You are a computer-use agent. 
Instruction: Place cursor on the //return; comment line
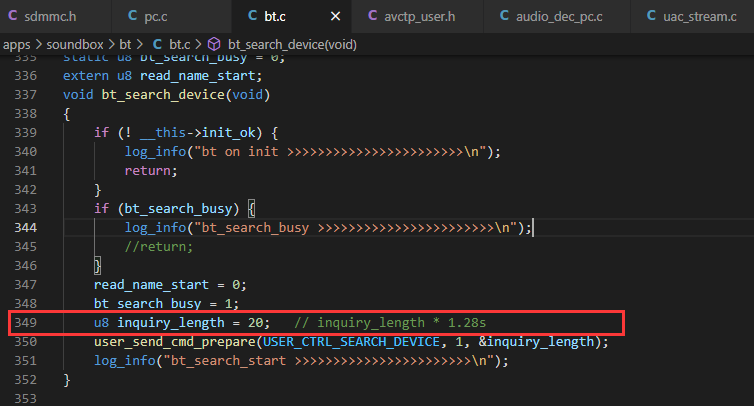click(159, 247)
